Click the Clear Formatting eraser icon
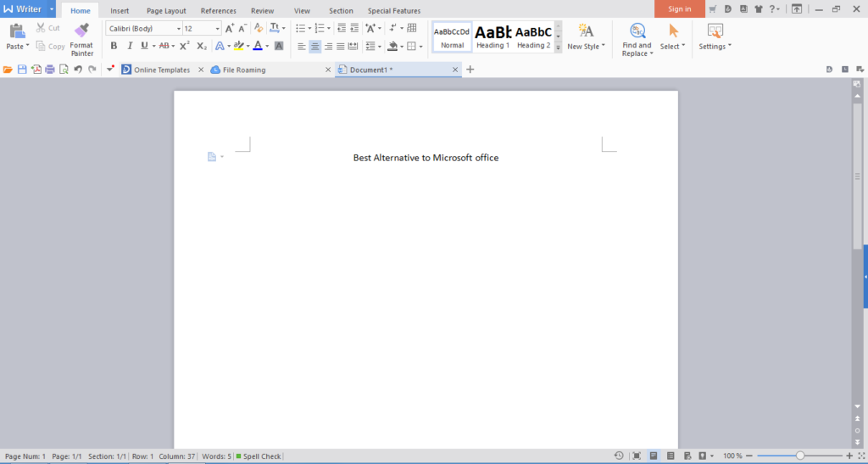Image resolution: width=868 pixels, height=464 pixels. (259, 28)
